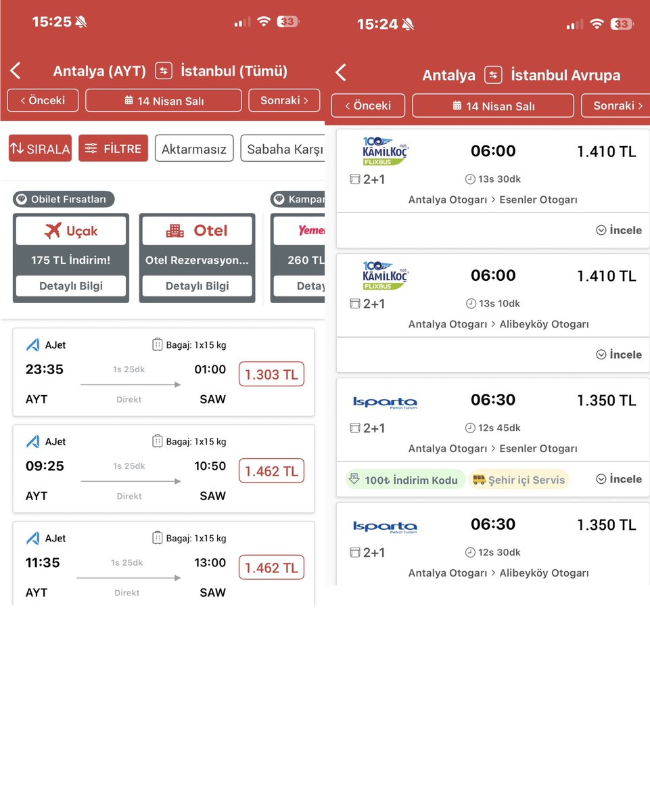Tap the 1.410 TL price on Esenler trip

click(607, 152)
